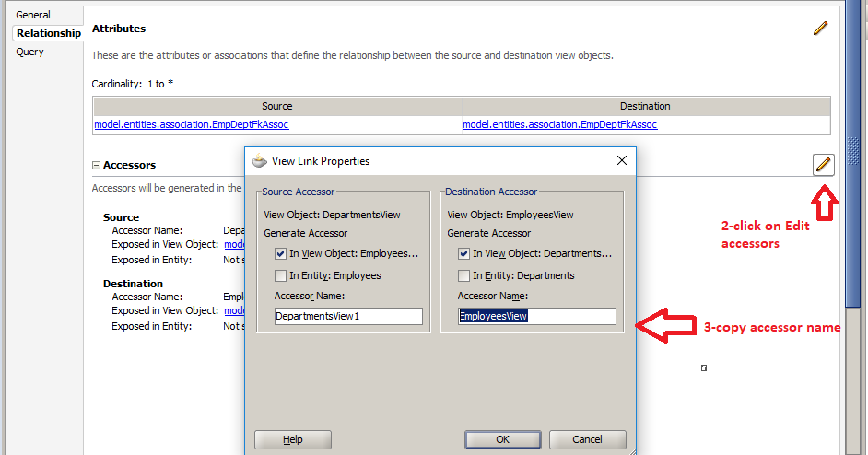
Task: Click the DepartmentsView1 accessor name field
Action: coord(348,316)
